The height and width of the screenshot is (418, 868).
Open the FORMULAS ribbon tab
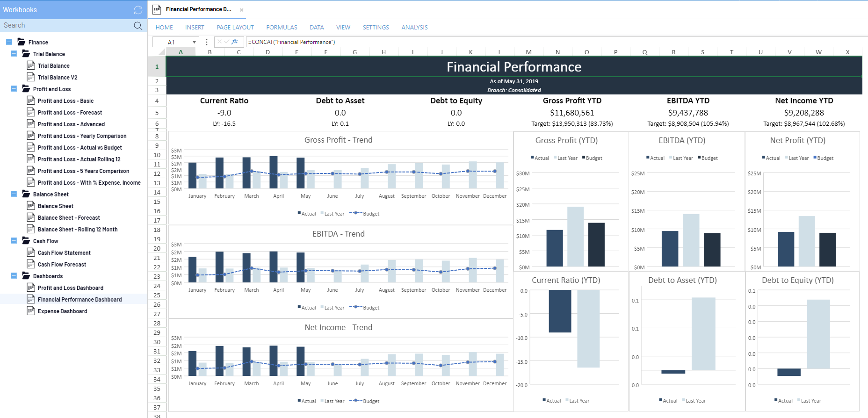[x=282, y=28]
